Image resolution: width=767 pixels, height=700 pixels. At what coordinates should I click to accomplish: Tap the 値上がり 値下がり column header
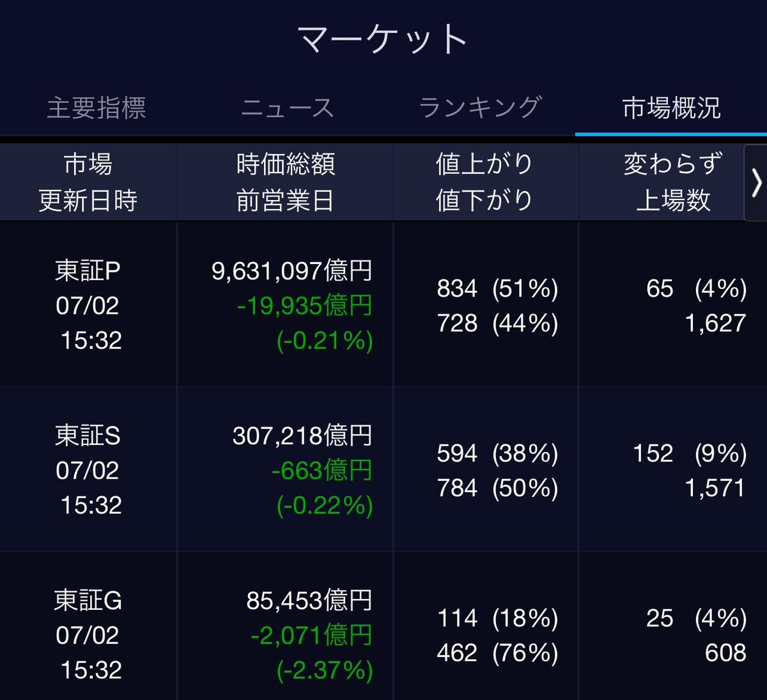coord(485,183)
